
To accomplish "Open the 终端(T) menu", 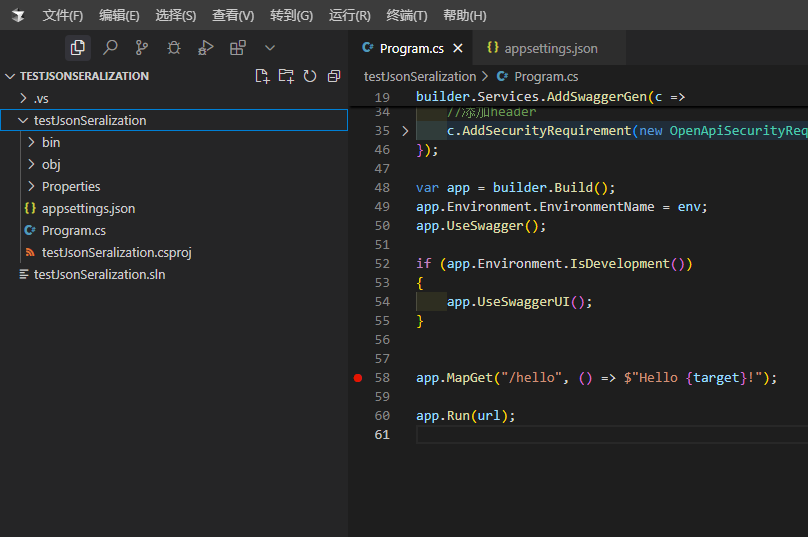I will click(406, 15).
